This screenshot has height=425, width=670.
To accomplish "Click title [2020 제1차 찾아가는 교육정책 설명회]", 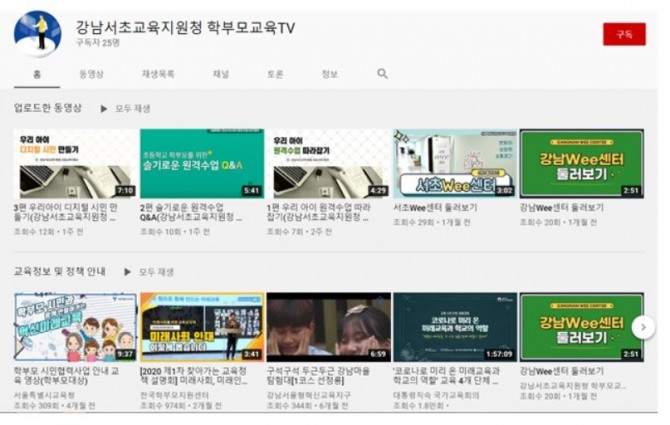I will tap(194, 375).
